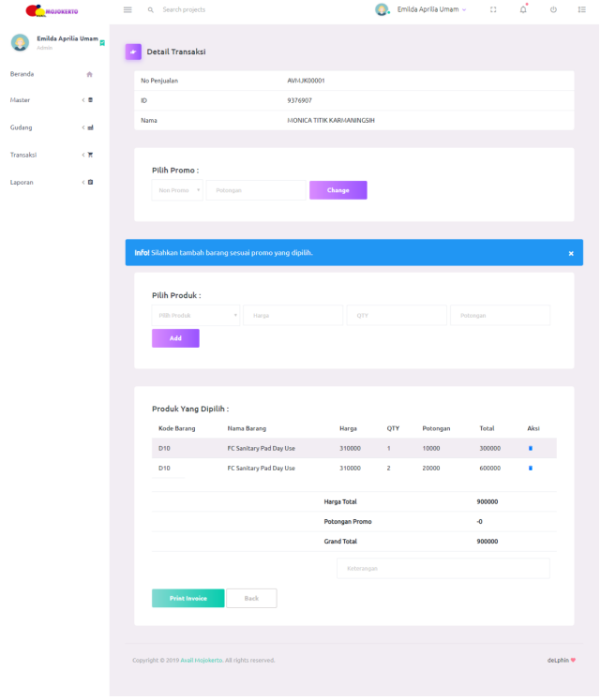Go to Beranda in the sidebar

22,74
